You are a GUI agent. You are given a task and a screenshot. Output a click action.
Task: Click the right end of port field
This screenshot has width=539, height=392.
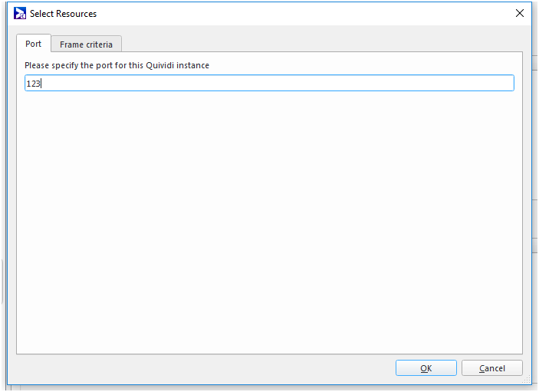point(506,83)
